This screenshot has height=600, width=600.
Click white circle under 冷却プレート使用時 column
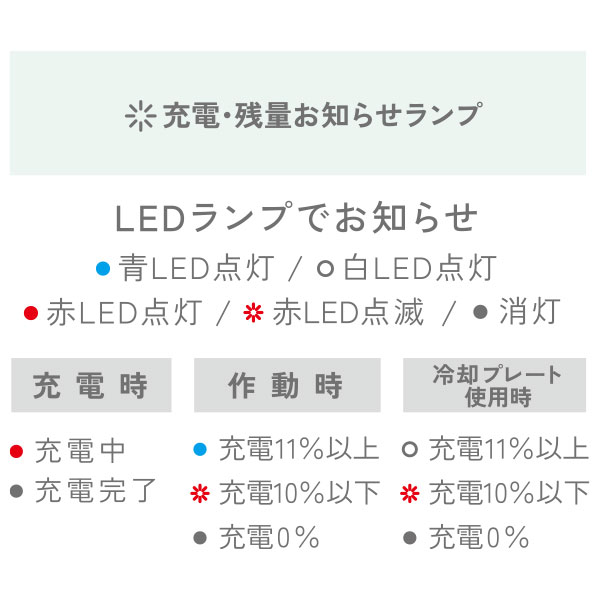point(409,449)
